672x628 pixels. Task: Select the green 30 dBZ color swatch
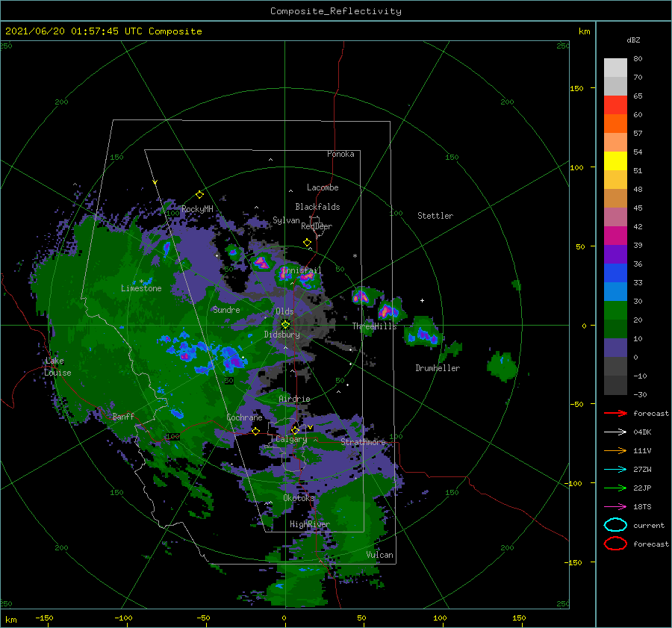tap(615, 310)
